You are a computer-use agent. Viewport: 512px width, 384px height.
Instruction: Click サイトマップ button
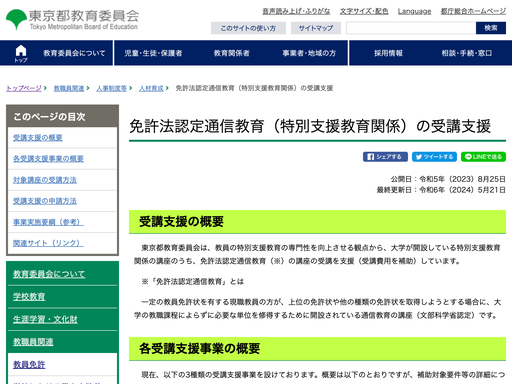(316, 28)
